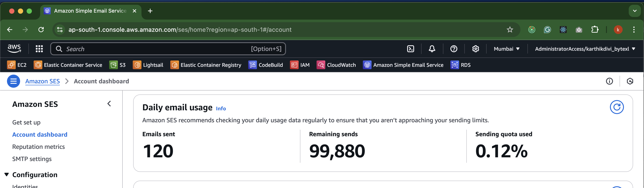Screen dimensions: 644x188
Task: Open the notifications bell
Action: 432,49
